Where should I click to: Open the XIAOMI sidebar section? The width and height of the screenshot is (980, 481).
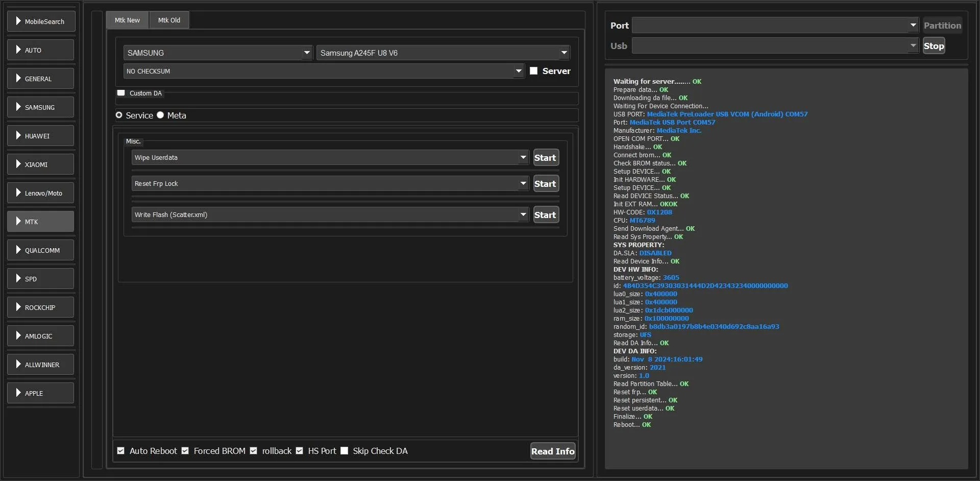point(41,164)
